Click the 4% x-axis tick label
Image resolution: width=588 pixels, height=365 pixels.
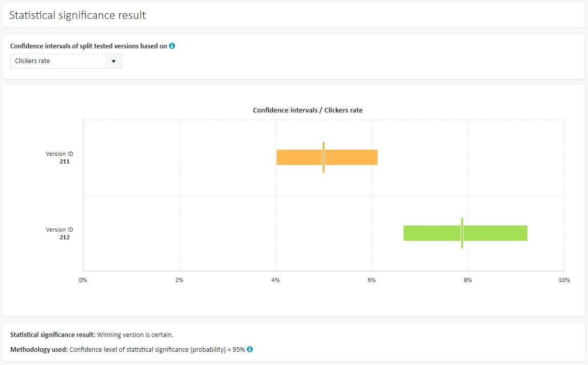click(276, 280)
